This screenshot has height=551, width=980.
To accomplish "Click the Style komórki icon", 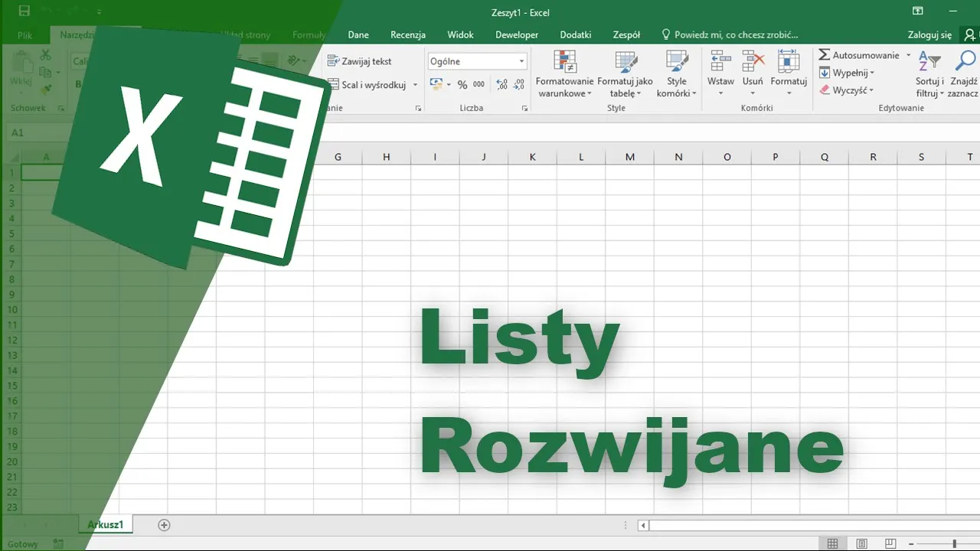I will (676, 62).
